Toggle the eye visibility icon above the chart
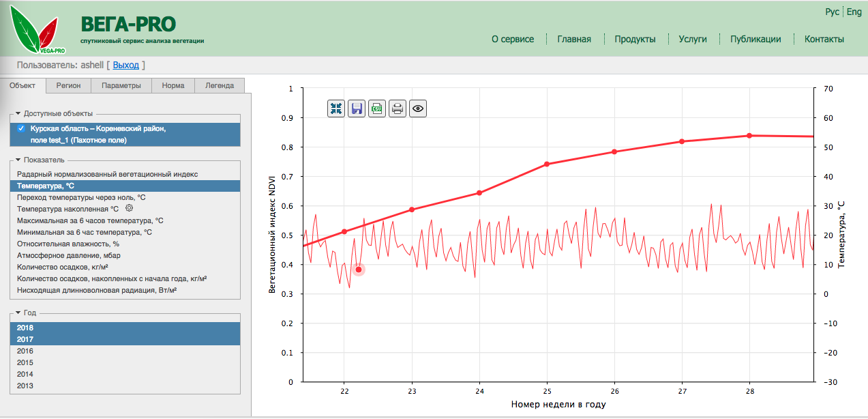868x419 pixels. pos(418,108)
